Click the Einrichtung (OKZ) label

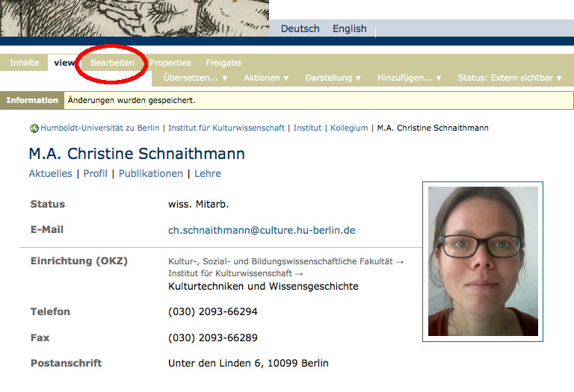pos(79,261)
